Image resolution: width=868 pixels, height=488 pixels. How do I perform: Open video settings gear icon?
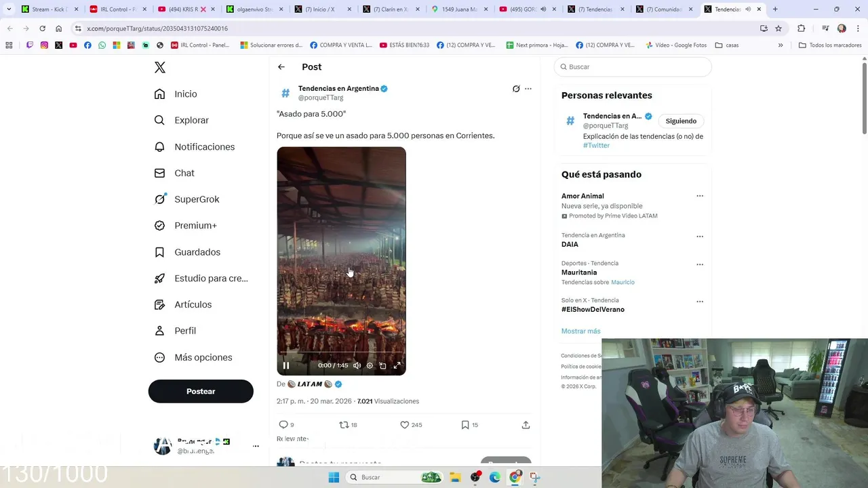[370, 365]
